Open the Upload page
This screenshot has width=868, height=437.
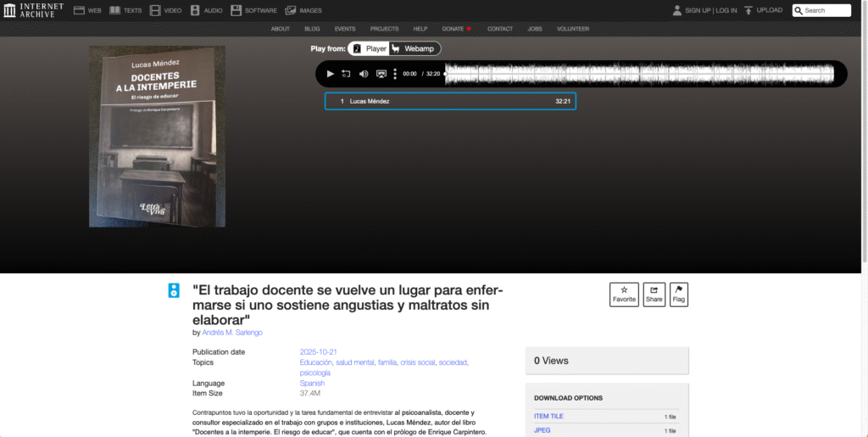click(x=763, y=10)
